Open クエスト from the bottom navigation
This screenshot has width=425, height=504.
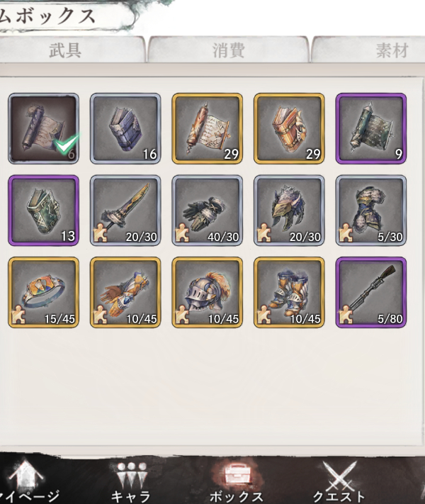click(339, 482)
